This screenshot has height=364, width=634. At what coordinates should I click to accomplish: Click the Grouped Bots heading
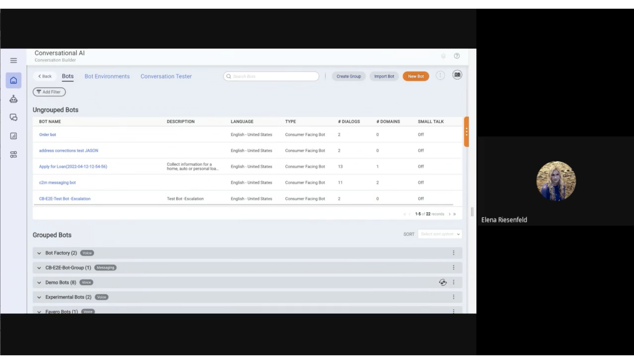52,235
